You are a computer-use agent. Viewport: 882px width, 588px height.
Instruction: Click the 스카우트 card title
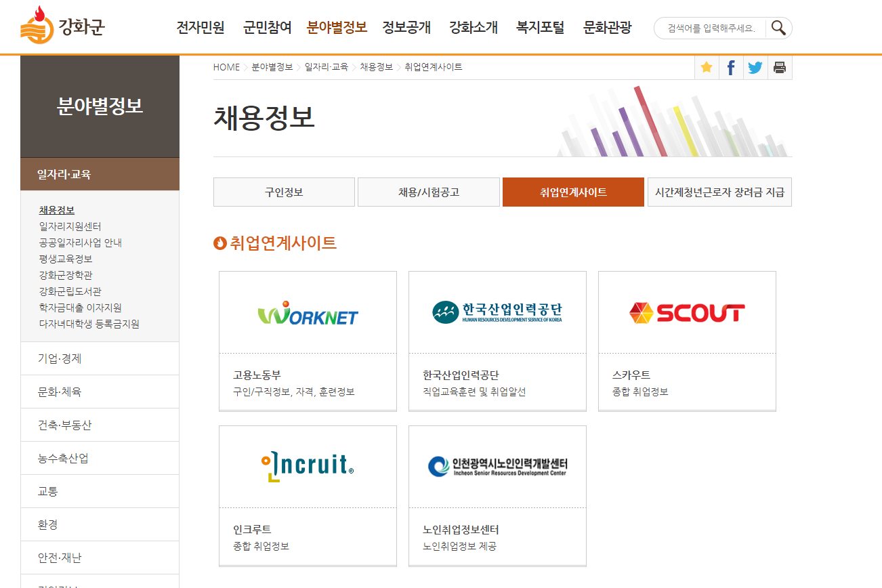[x=631, y=375]
